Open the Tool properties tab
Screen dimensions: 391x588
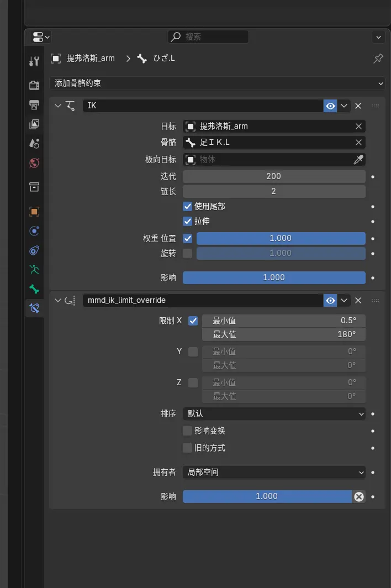click(x=34, y=61)
